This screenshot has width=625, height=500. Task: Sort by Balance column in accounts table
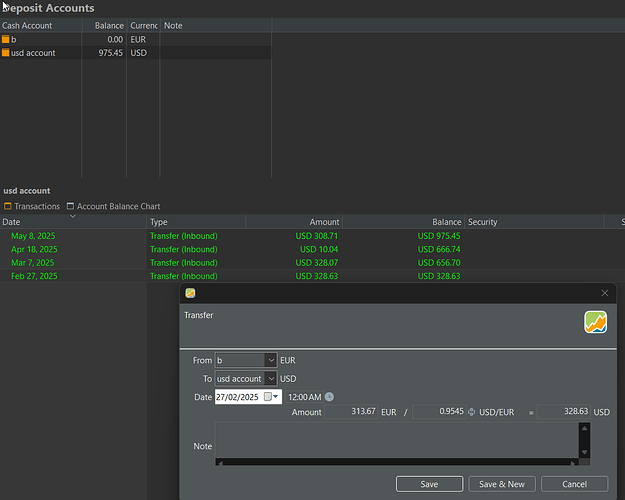104,26
